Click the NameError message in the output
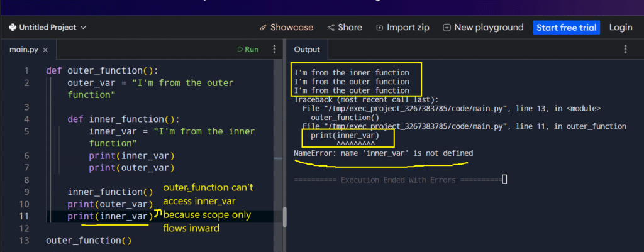This screenshot has width=644, height=252. [x=383, y=153]
